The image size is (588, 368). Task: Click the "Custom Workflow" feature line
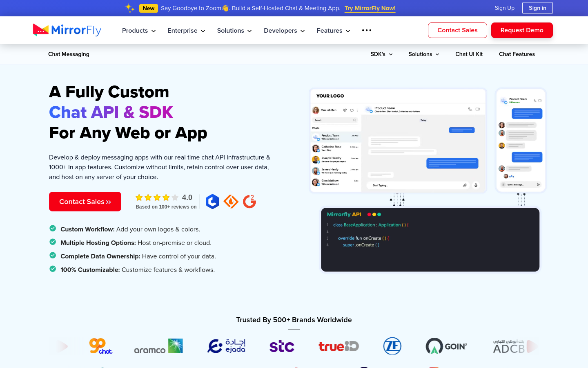click(130, 229)
